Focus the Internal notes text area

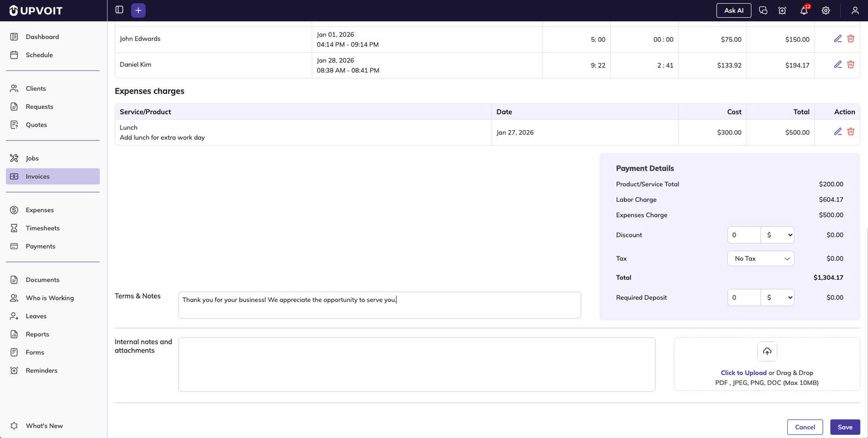point(417,364)
